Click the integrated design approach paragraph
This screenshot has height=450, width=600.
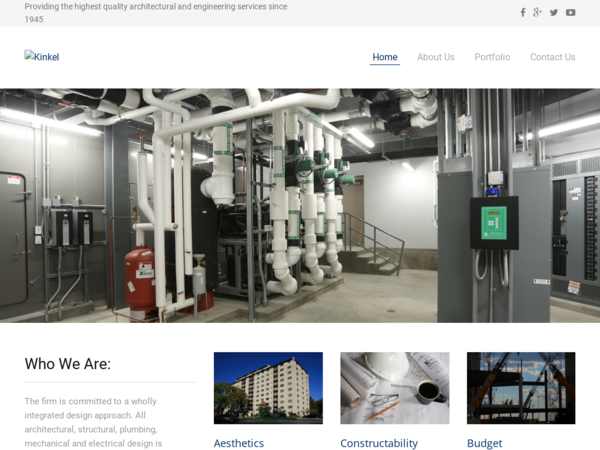coord(93,422)
